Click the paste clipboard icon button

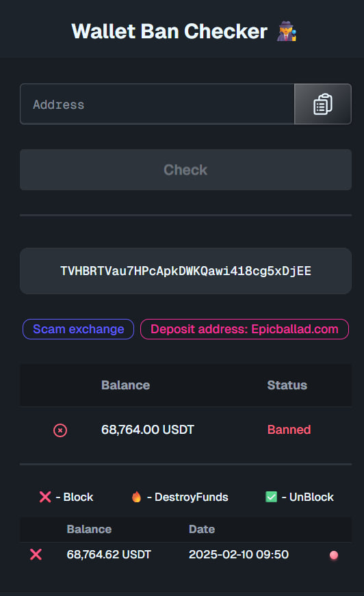point(322,104)
